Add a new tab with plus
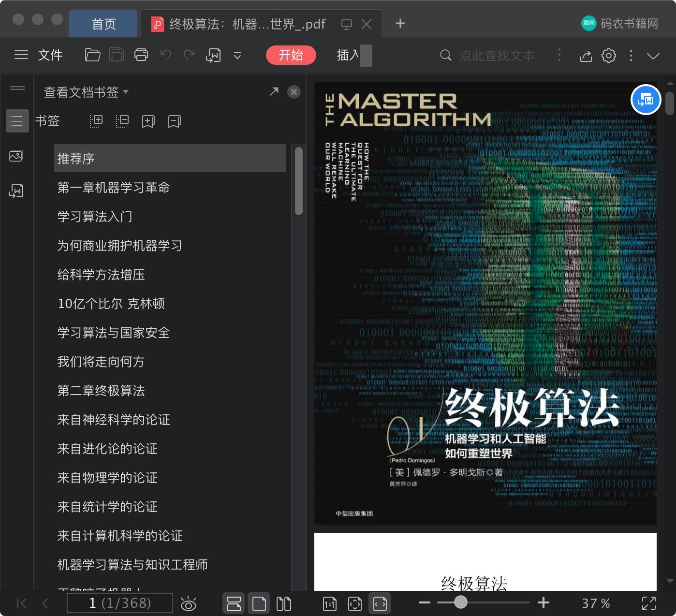Screen dimensions: 676x616 click(x=400, y=23)
